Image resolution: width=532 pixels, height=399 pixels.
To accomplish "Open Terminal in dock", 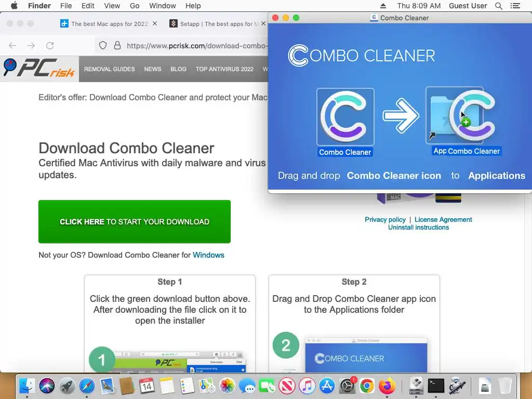I will [436, 386].
